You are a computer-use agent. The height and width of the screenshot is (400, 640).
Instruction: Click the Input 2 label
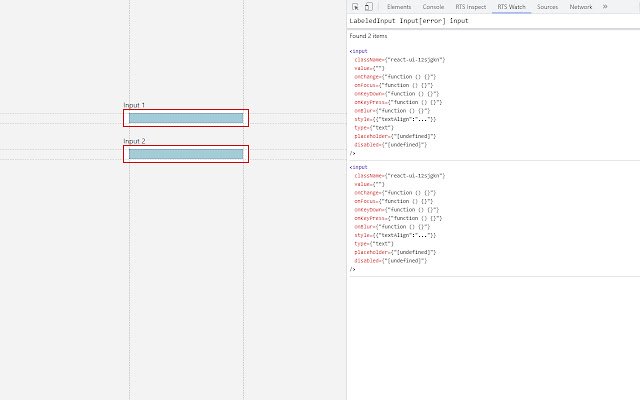[134, 141]
